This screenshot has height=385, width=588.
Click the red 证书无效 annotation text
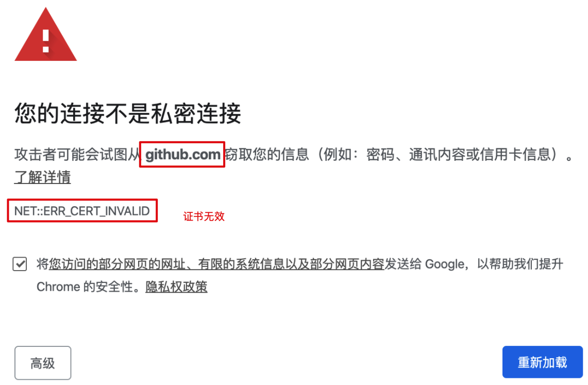204,216
